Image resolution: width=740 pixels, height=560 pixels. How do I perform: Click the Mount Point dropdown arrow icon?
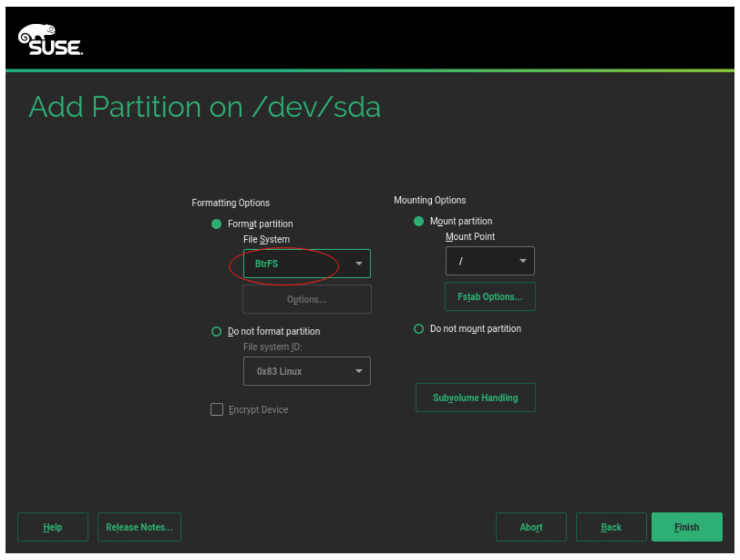point(523,261)
